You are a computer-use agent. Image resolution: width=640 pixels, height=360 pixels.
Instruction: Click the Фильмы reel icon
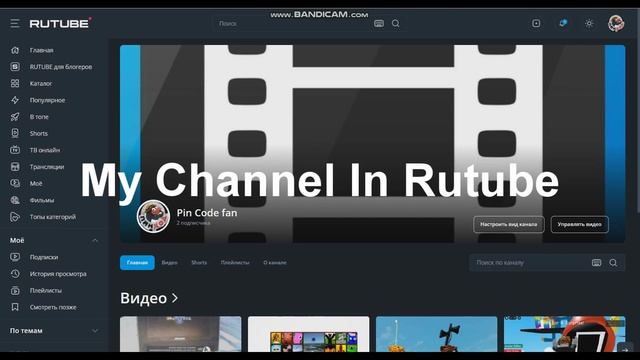15,200
